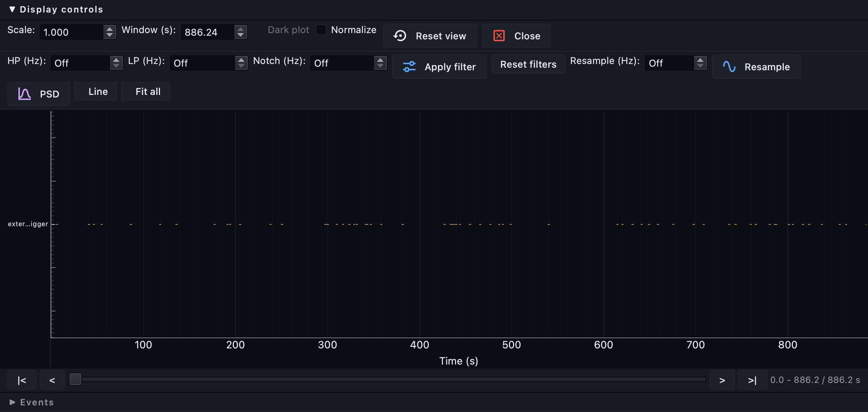This screenshot has height=412, width=868.
Task: Click the time scrollbar handle
Action: tap(75, 379)
